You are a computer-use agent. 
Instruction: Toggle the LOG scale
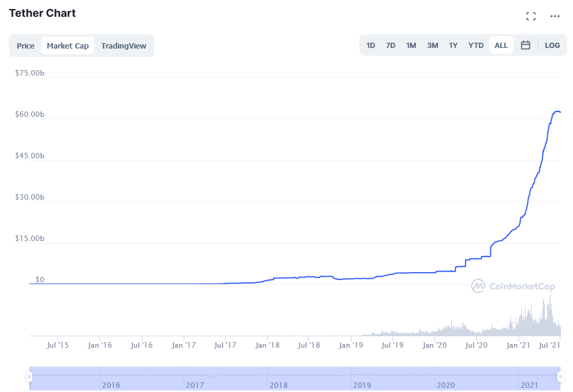pyautogui.click(x=552, y=46)
